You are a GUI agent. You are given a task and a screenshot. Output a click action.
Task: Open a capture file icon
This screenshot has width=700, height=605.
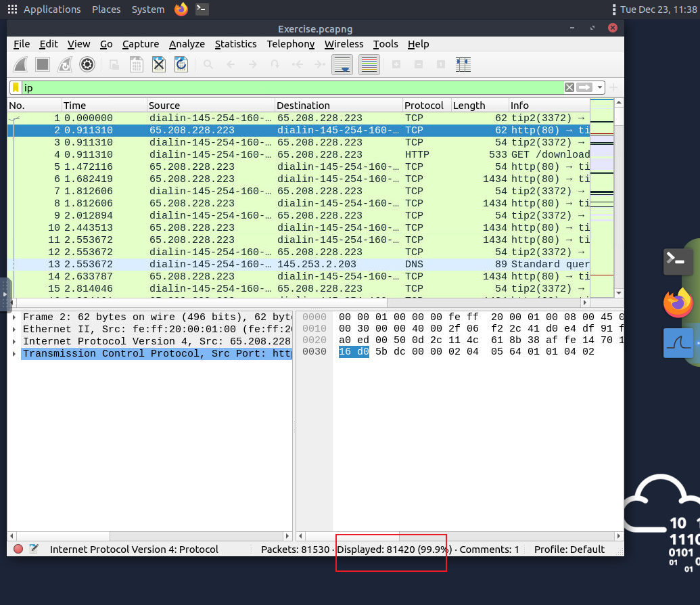(114, 65)
